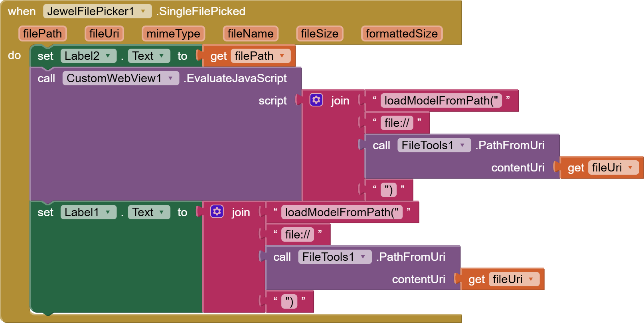Click the gear icon on the script join block

316,100
